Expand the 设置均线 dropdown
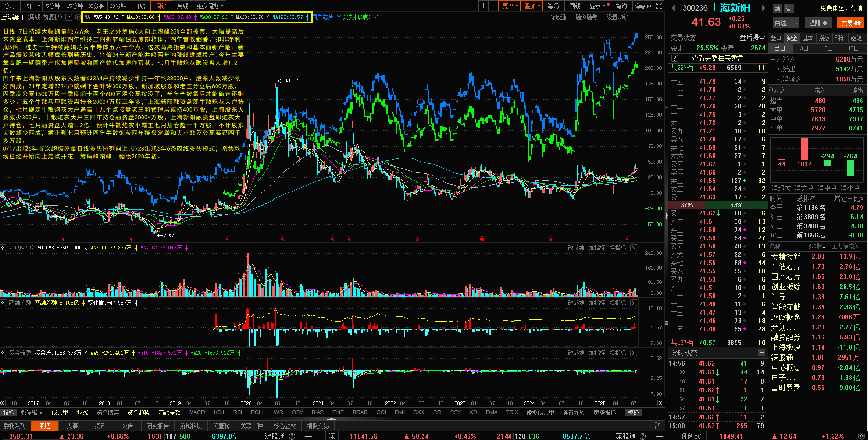Viewport: 868px width, 440px height. 620,17
